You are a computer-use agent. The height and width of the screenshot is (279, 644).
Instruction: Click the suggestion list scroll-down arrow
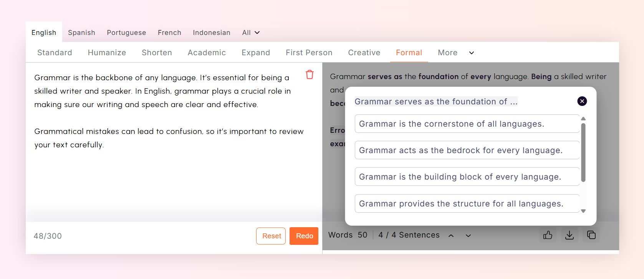coord(583,211)
